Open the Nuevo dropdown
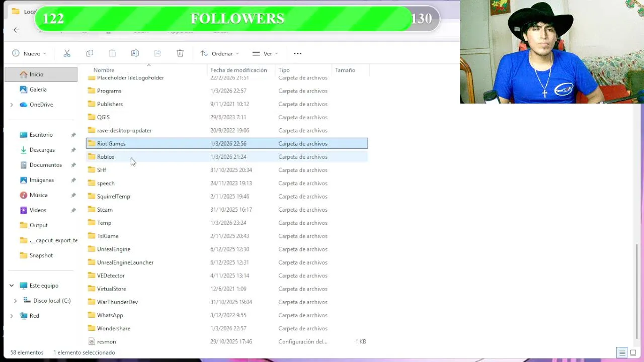 pyautogui.click(x=29, y=53)
